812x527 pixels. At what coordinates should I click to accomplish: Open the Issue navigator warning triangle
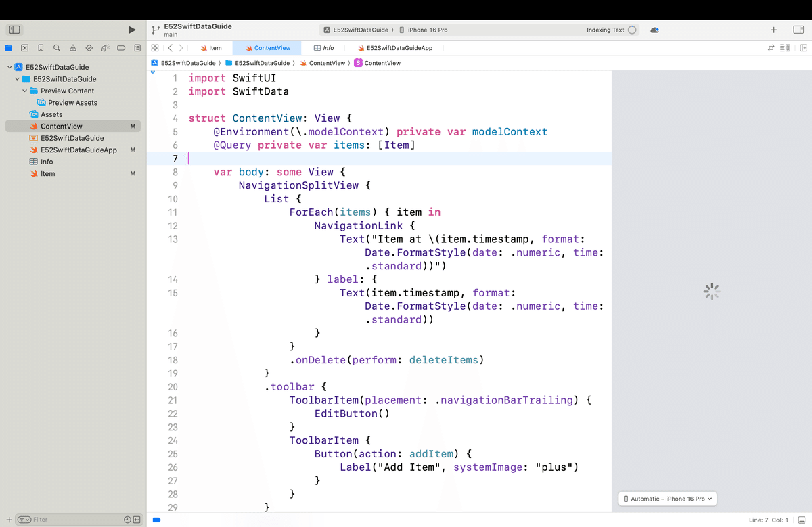73,48
